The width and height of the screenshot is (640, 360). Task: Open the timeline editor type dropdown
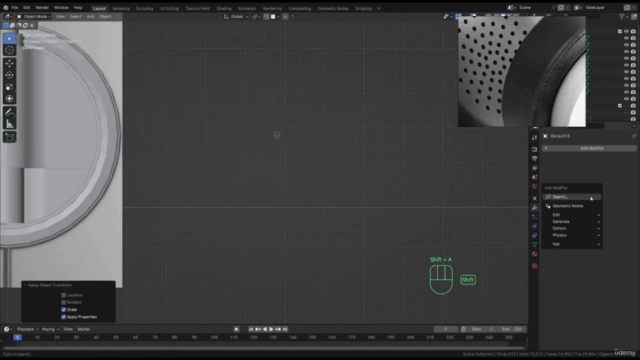pos(7,329)
